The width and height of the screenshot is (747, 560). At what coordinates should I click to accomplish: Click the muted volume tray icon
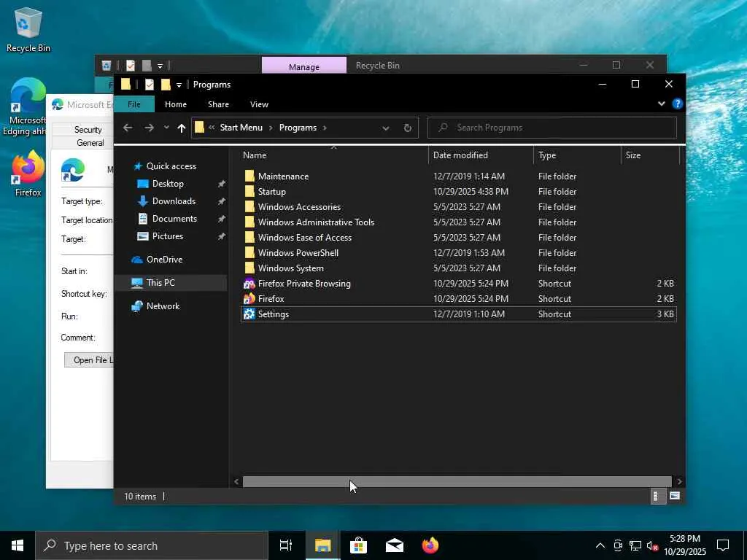pos(652,545)
